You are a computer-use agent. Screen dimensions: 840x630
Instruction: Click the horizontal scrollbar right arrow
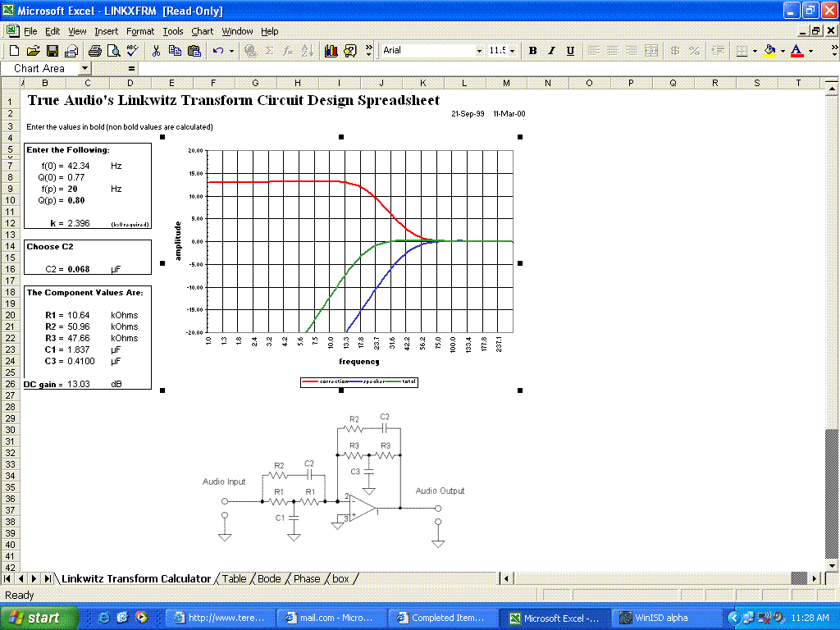coord(815,578)
